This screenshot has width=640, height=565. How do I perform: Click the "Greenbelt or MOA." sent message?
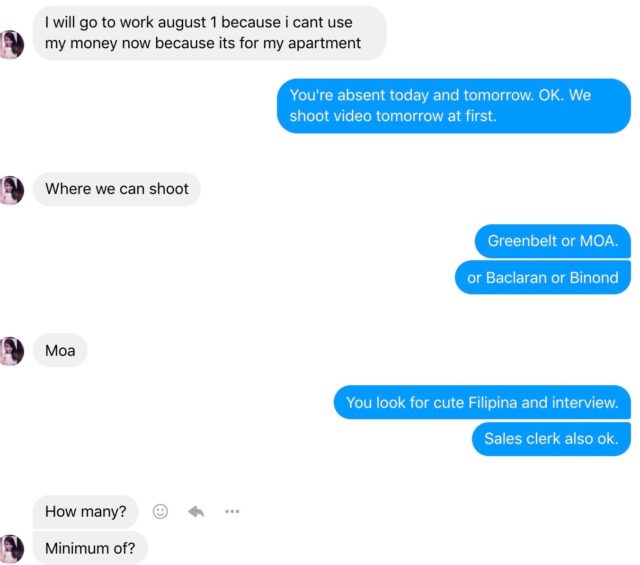pos(552,241)
